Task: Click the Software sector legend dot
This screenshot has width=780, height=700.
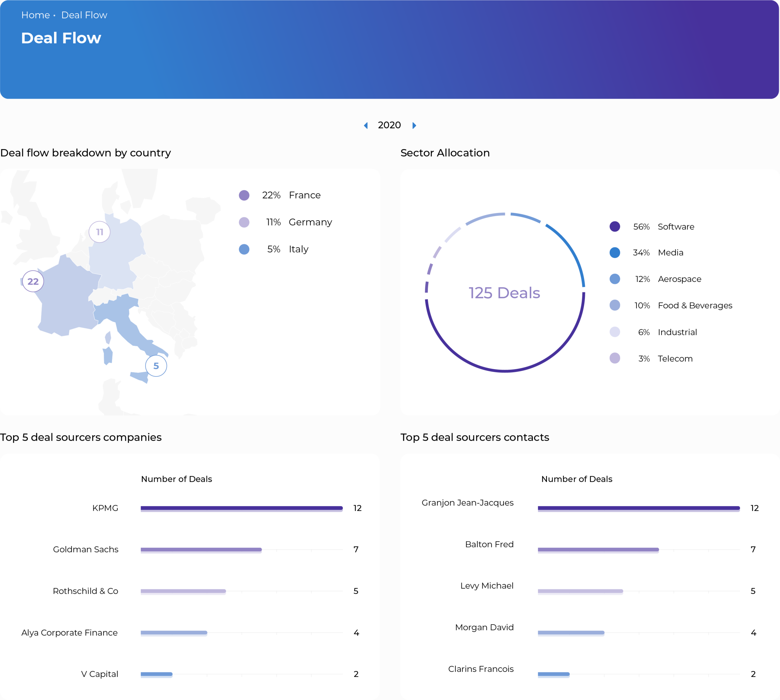Action: pos(615,227)
